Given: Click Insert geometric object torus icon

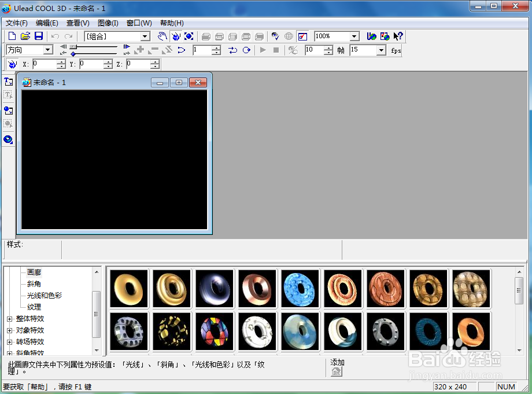Looking at the screenshot, I should [x=9, y=139].
